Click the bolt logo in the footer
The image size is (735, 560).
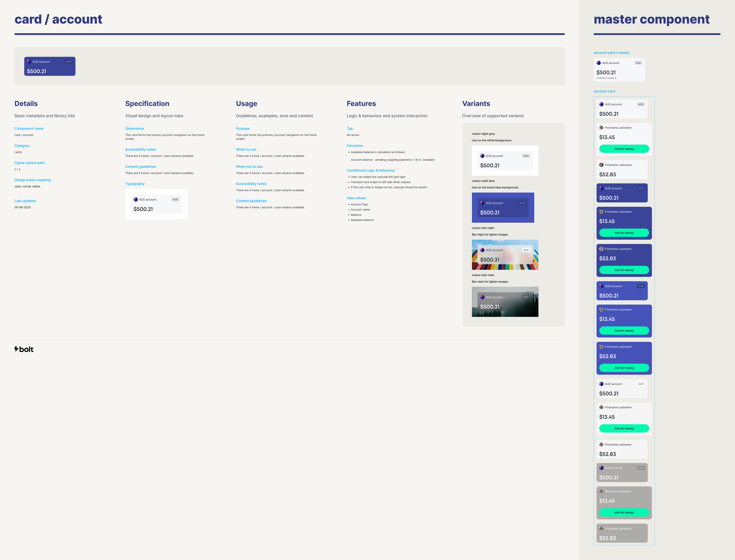[x=24, y=349]
